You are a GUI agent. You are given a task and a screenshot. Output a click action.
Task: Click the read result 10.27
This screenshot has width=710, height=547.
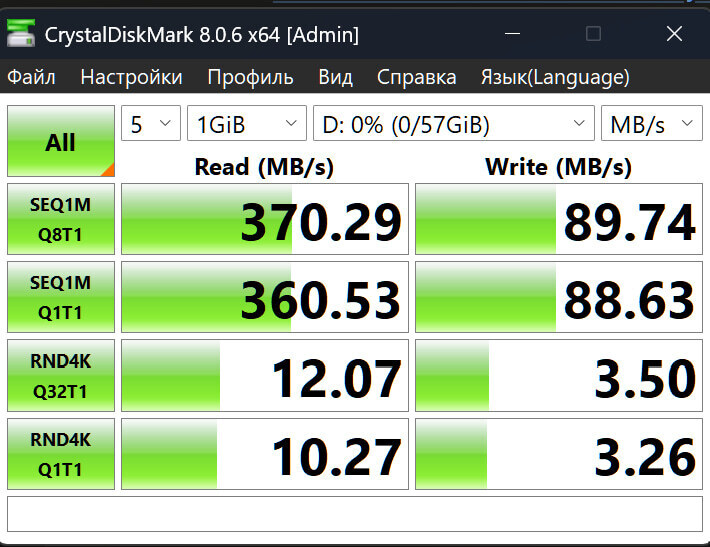pos(265,454)
